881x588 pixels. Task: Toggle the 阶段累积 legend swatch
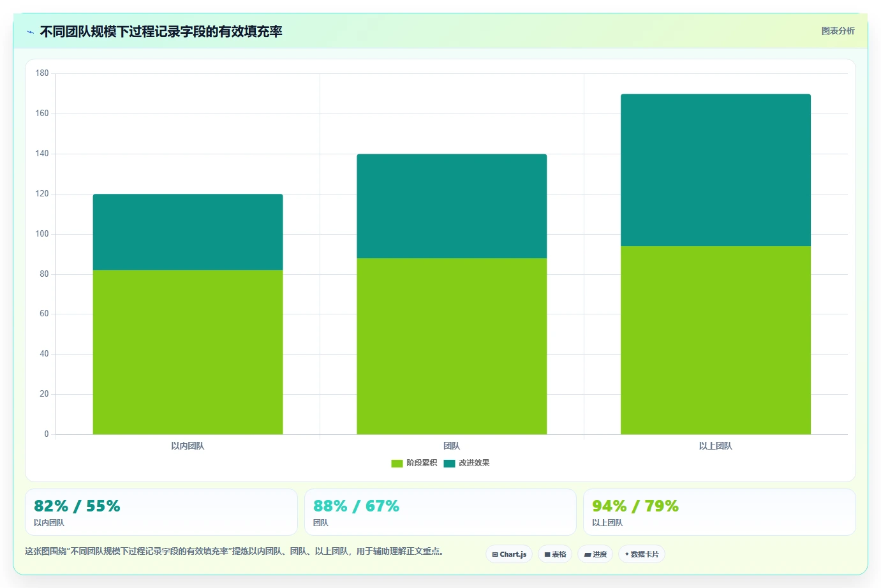tap(397, 463)
